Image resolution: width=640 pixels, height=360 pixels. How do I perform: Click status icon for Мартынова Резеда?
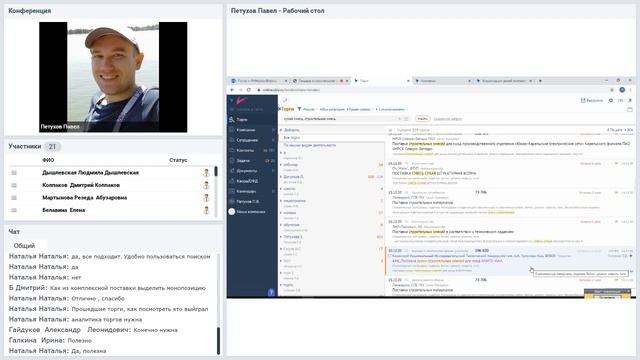coord(206,198)
